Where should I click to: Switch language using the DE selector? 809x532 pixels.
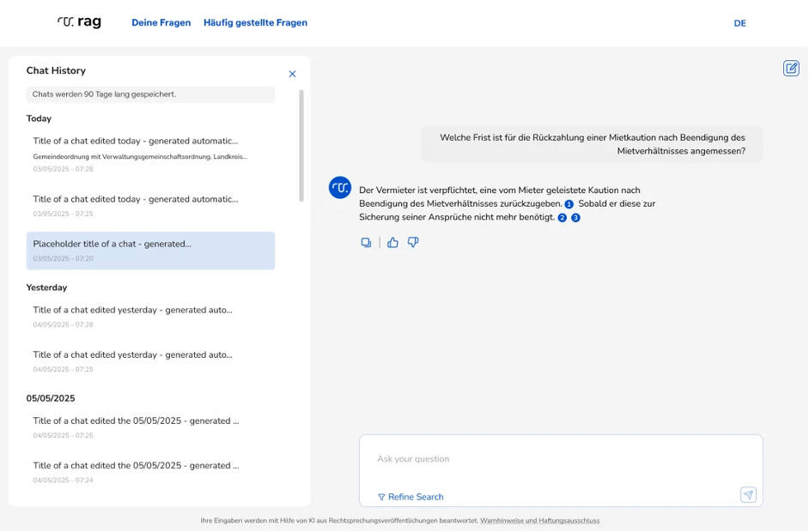(739, 23)
